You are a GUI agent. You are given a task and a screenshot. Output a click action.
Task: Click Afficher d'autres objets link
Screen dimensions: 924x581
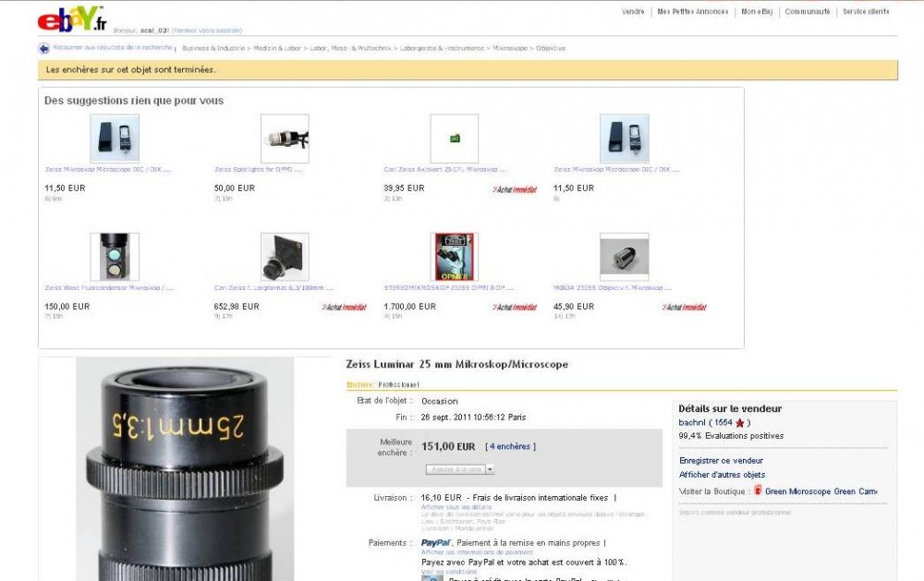coord(722,475)
